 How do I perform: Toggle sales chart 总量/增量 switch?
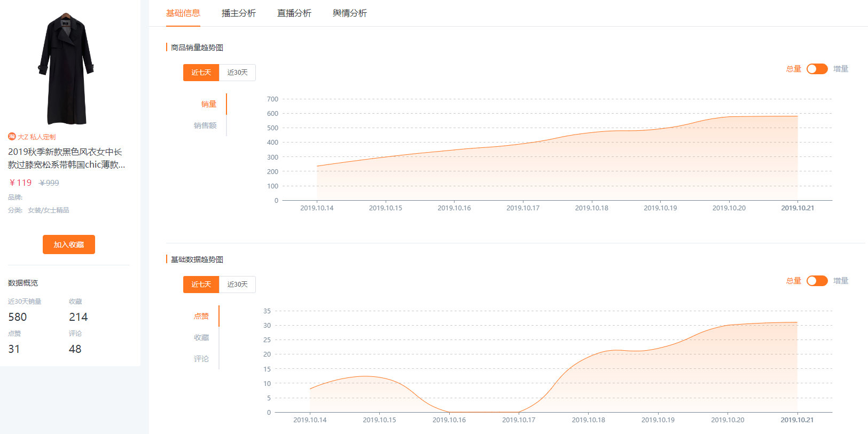(817, 69)
